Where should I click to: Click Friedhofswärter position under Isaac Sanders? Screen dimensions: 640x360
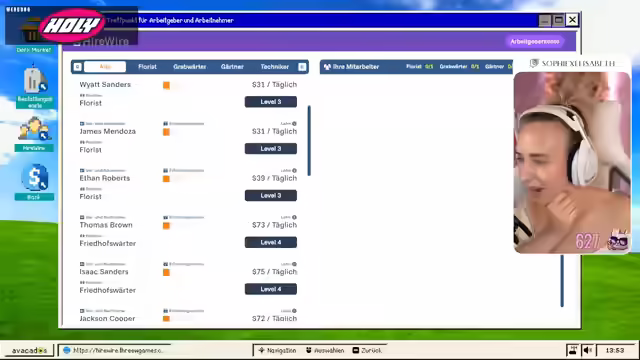coord(107,290)
